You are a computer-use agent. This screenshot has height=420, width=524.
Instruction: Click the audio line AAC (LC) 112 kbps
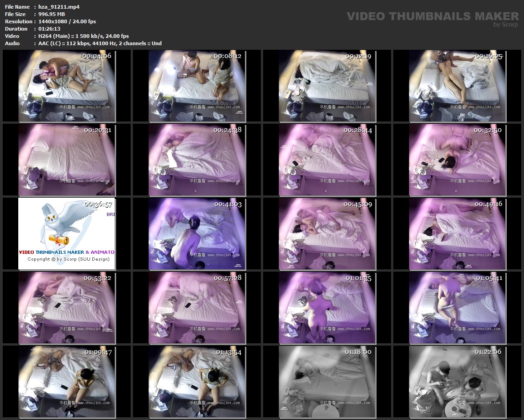click(x=100, y=43)
